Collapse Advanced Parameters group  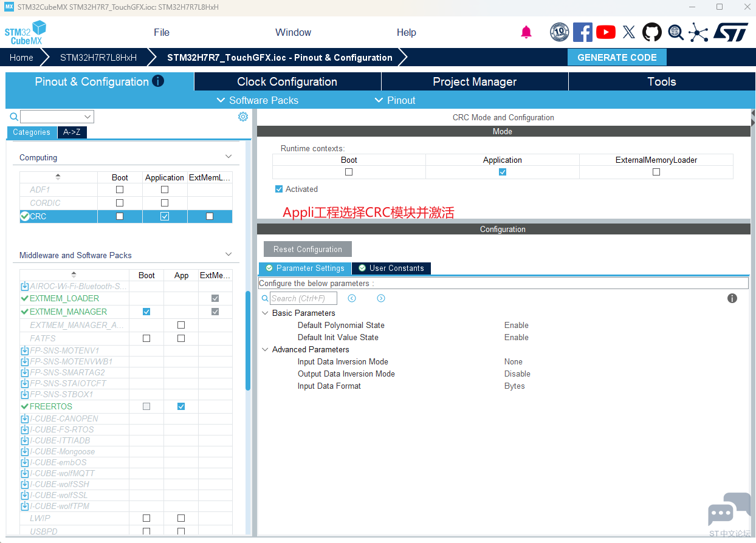coord(265,349)
